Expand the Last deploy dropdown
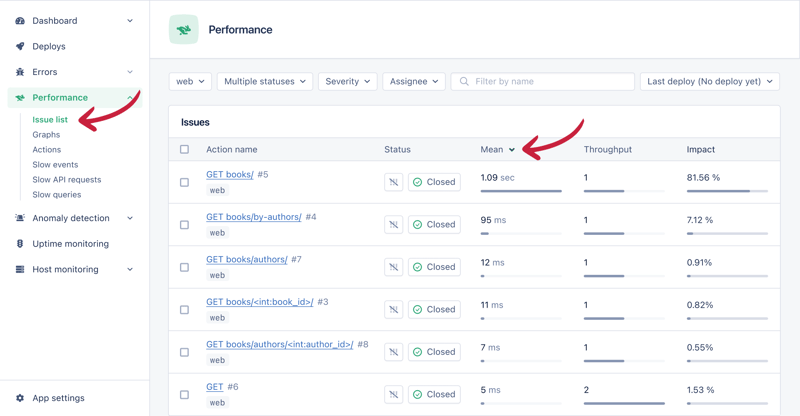The width and height of the screenshot is (800, 416). point(710,81)
